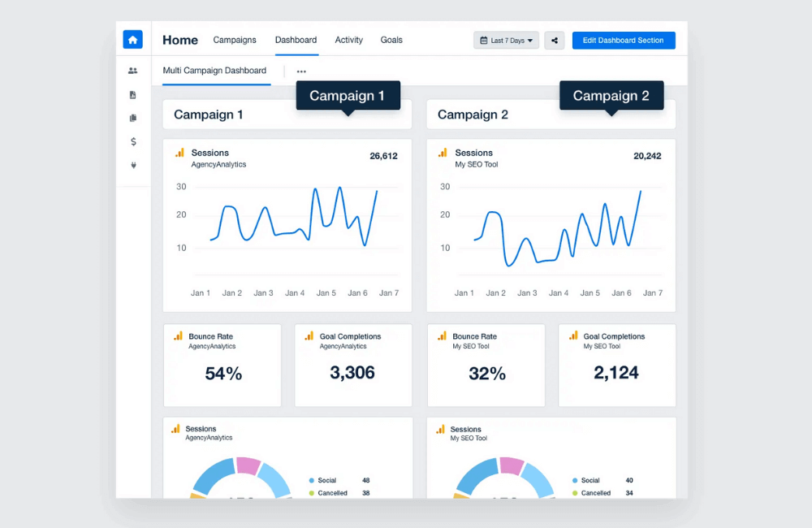812x528 pixels.
Task: Select the Activity tab
Action: tap(349, 40)
